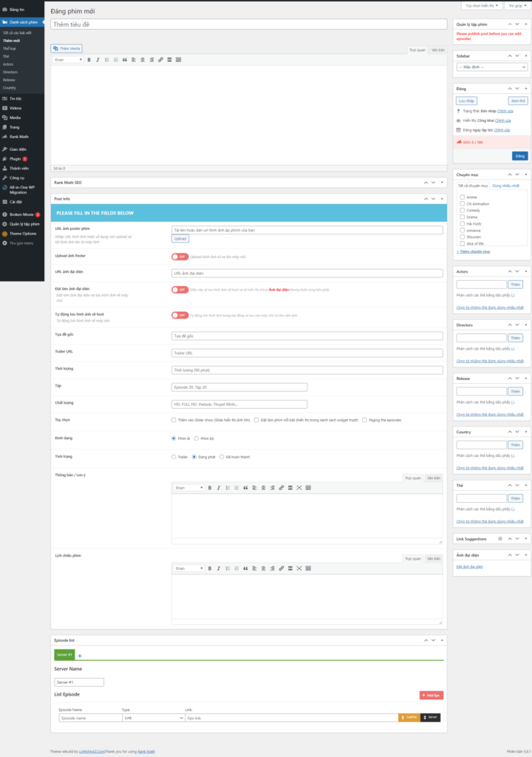Open Theme Options in admin sidebar
The image size is (532, 757).
[22, 234]
